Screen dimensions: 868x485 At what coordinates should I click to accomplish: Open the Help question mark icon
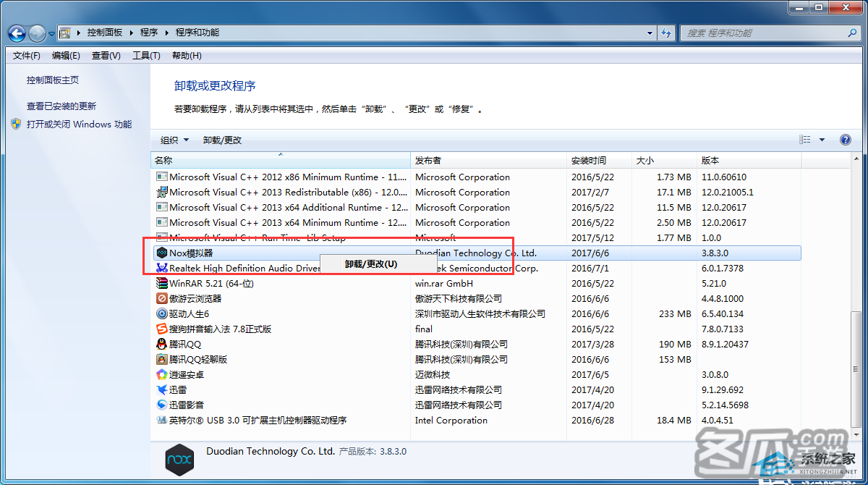point(845,140)
